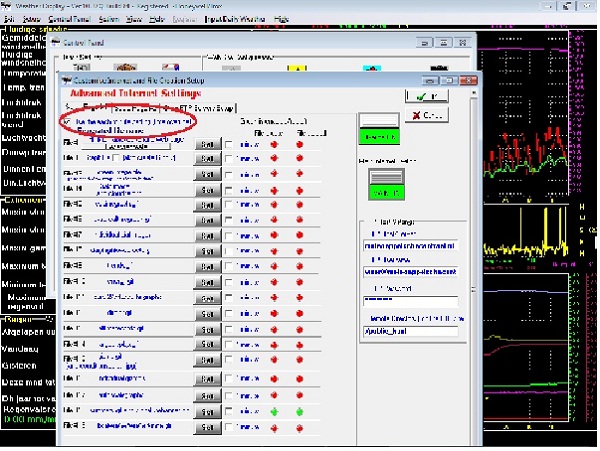Click OK with the green checkmark
The width and height of the screenshot is (600, 451).
click(427, 96)
